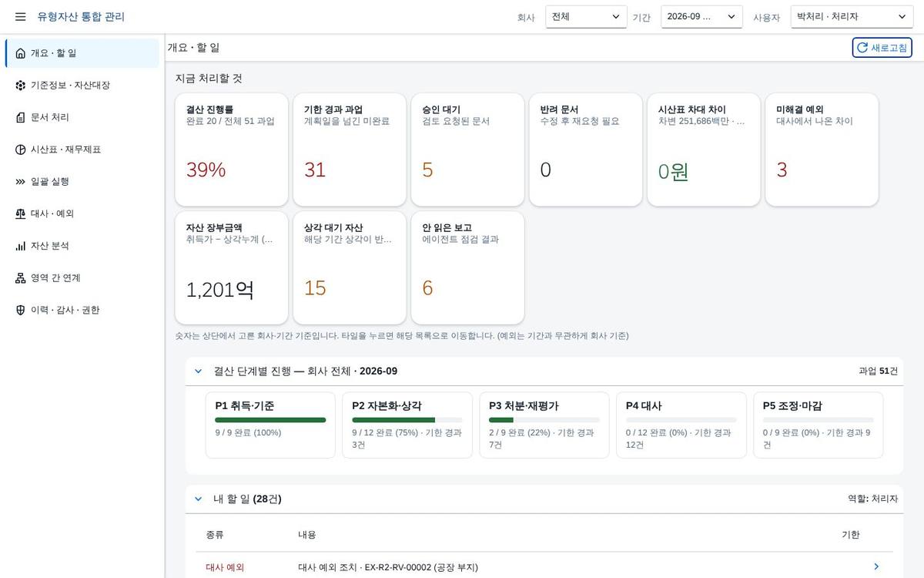
Task: Go to 시산표 · 재무제표 menu
Action: point(82,150)
